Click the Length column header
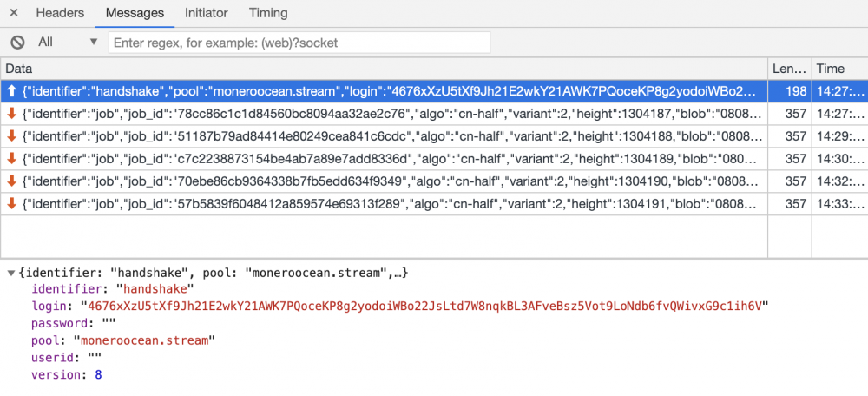Image resolution: width=868 pixels, height=396 pixels. click(789, 69)
